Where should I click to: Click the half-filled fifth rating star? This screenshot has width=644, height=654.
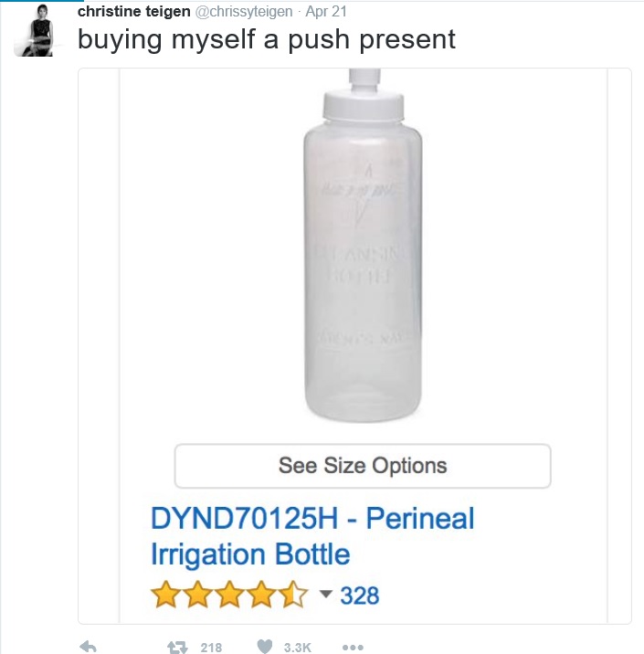point(294,596)
